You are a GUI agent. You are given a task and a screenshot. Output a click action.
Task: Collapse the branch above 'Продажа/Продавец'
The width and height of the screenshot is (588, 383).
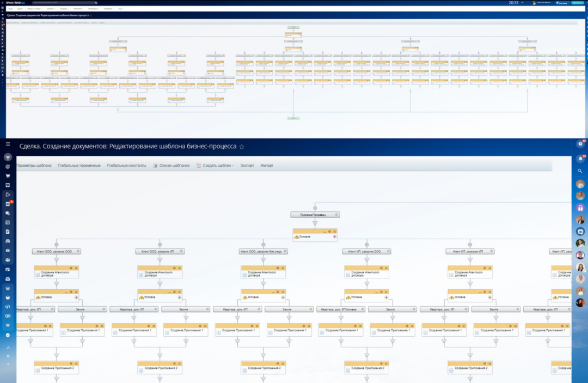pyautogui.click(x=315, y=208)
